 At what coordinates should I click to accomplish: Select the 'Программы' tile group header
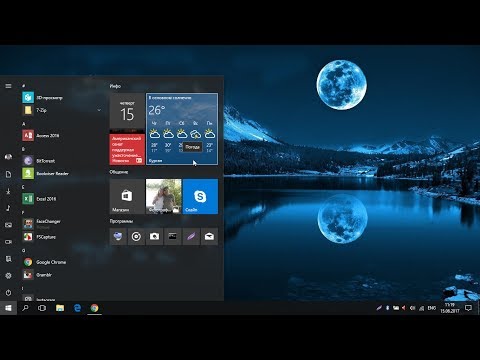121,221
